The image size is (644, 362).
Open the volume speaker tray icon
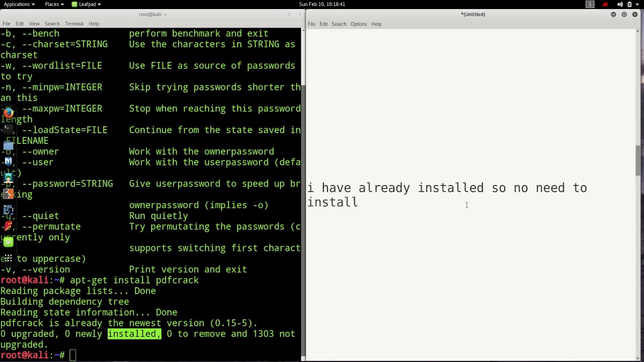[x=620, y=4]
